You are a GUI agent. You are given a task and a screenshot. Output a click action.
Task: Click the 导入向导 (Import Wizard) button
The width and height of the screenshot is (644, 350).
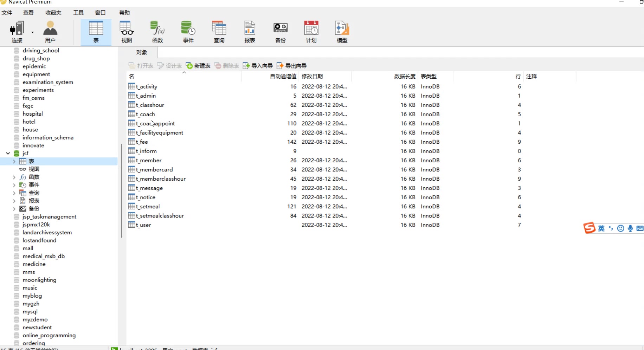point(258,66)
